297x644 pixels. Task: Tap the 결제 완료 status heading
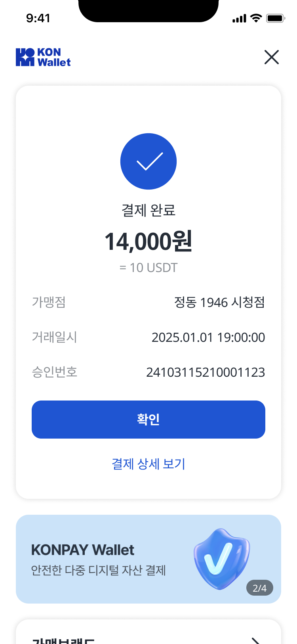tap(148, 210)
